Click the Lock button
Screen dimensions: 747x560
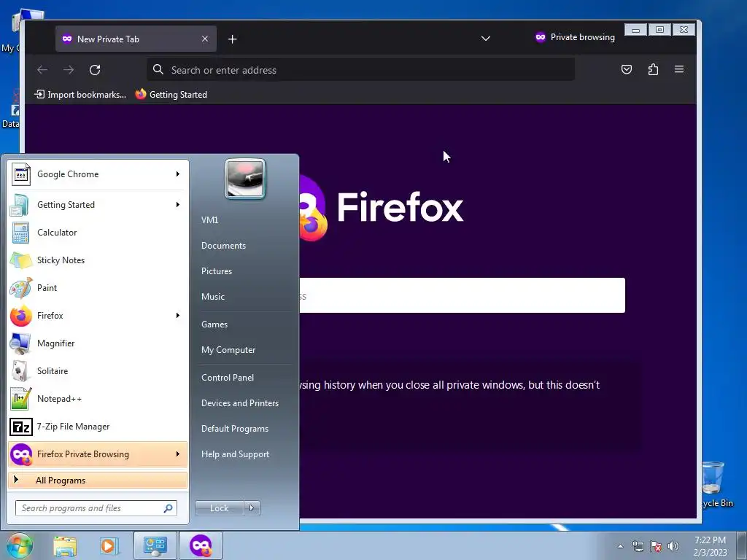point(219,508)
